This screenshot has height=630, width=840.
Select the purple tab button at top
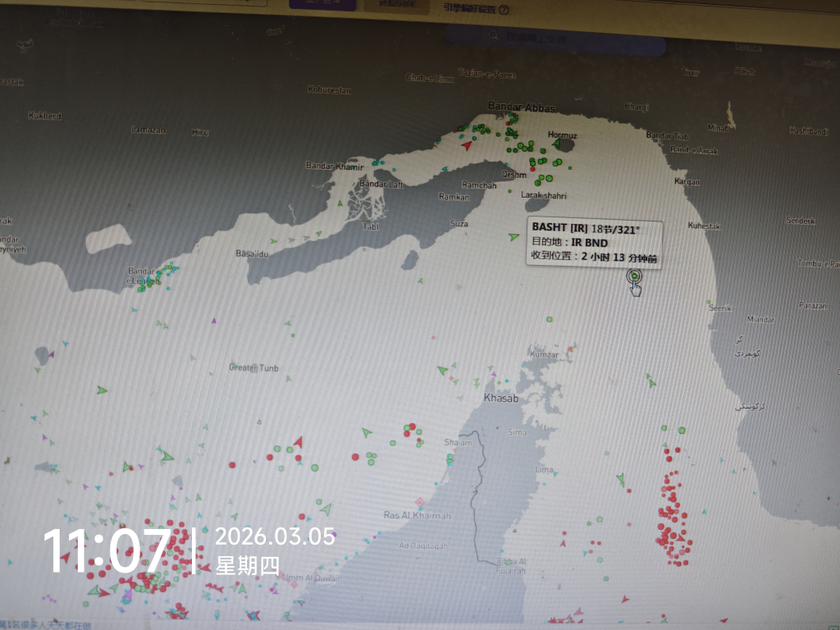pos(322,4)
